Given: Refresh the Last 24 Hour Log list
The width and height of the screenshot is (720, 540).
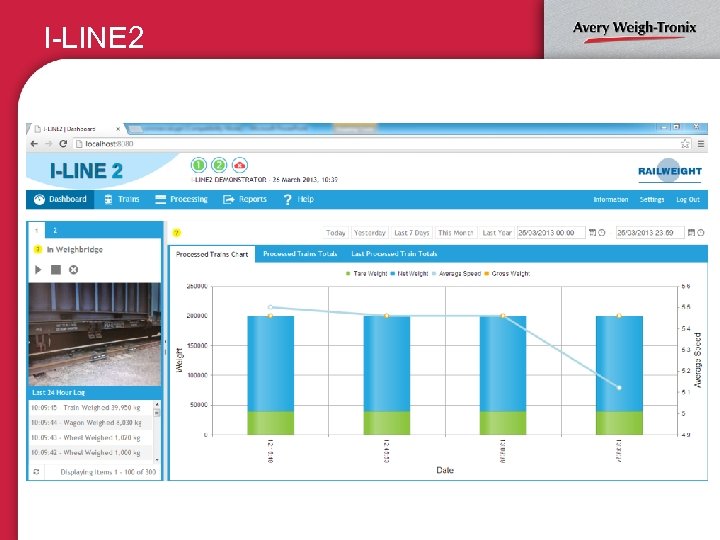Looking at the screenshot, I should click(36, 472).
